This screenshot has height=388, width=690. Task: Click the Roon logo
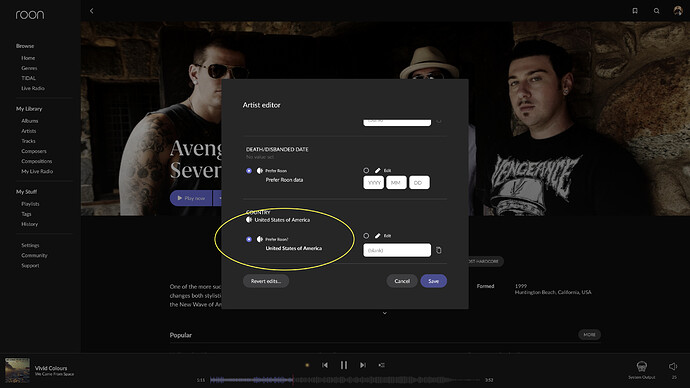[x=29, y=15]
